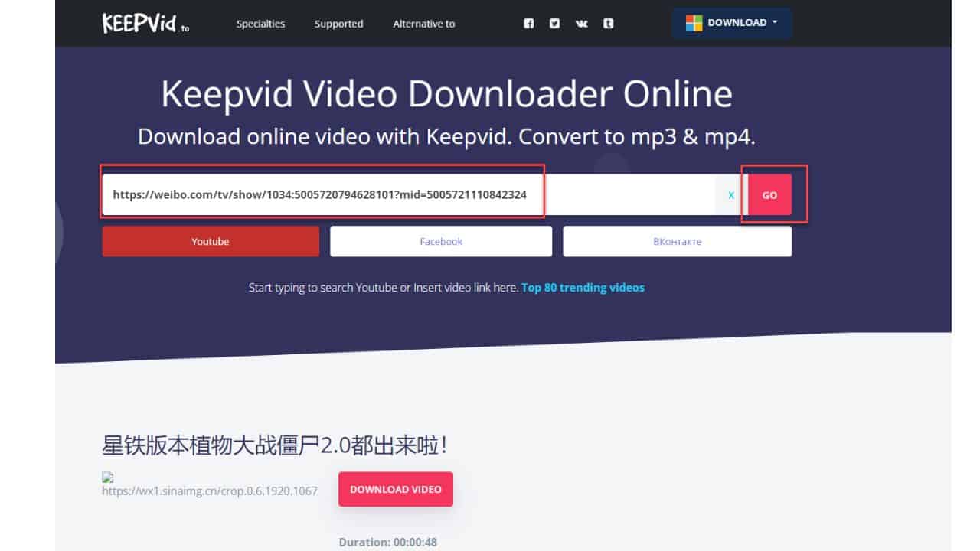Click the Windows logo on Download button

coord(694,22)
